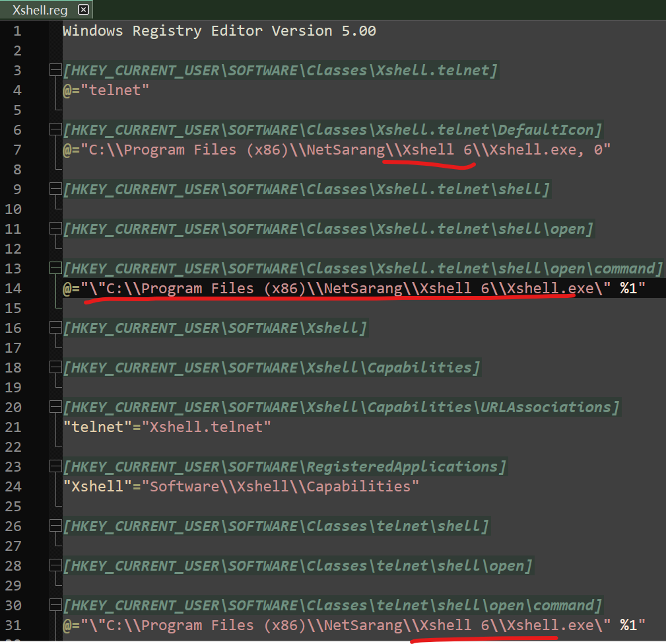This screenshot has width=666, height=644.
Task: Collapse the fold at line 6 DefaultIcon key
Action: coord(55,129)
